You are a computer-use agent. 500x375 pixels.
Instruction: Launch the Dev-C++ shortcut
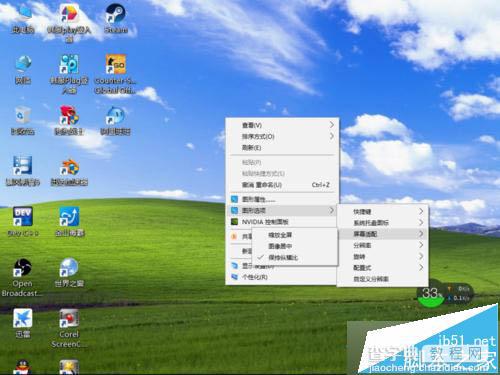(x=23, y=221)
